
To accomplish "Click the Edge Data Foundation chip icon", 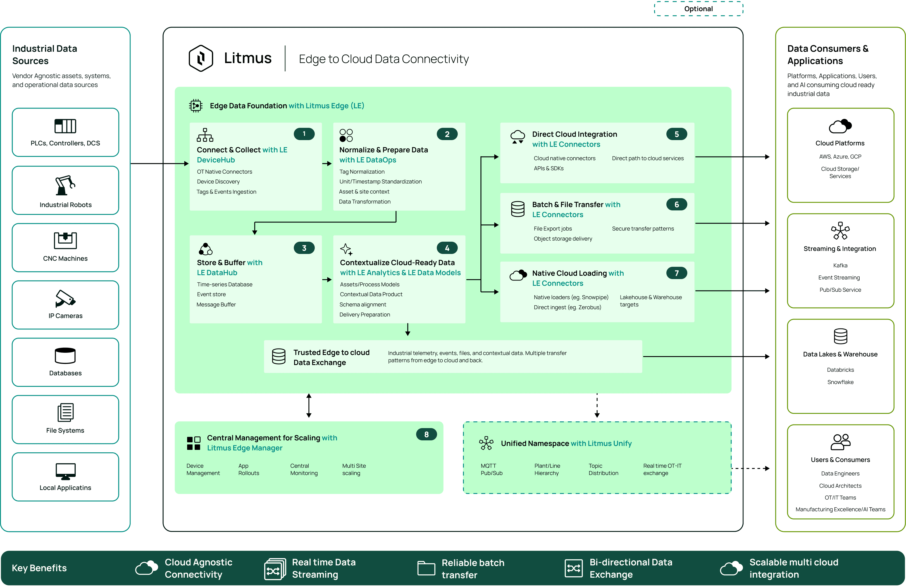I will coord(196,105).
